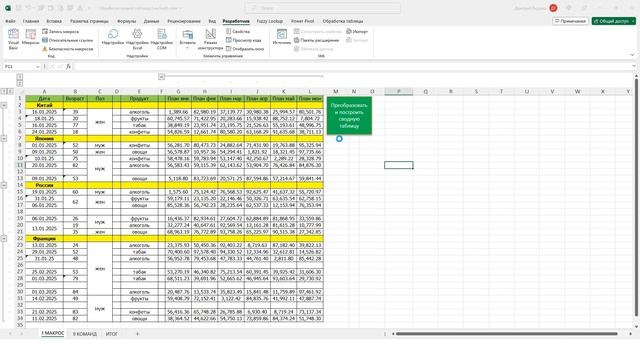The image size is (640, 360).
Task: Open Пакеты расширения
Action: point(316,40)
